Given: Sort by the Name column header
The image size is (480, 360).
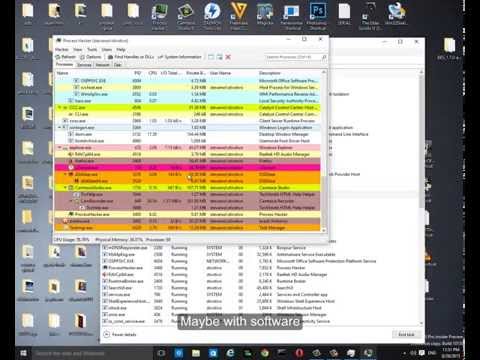Looking at the screenshot, I should [62, 73].
